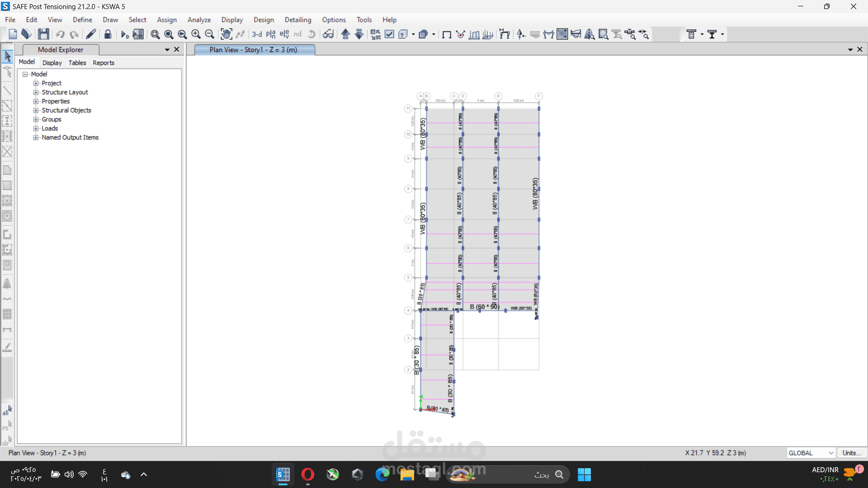Image resolution: width=868 pixels, height=488 pixels.
Task: Open the Draw menu
Action: coord(110,20)
